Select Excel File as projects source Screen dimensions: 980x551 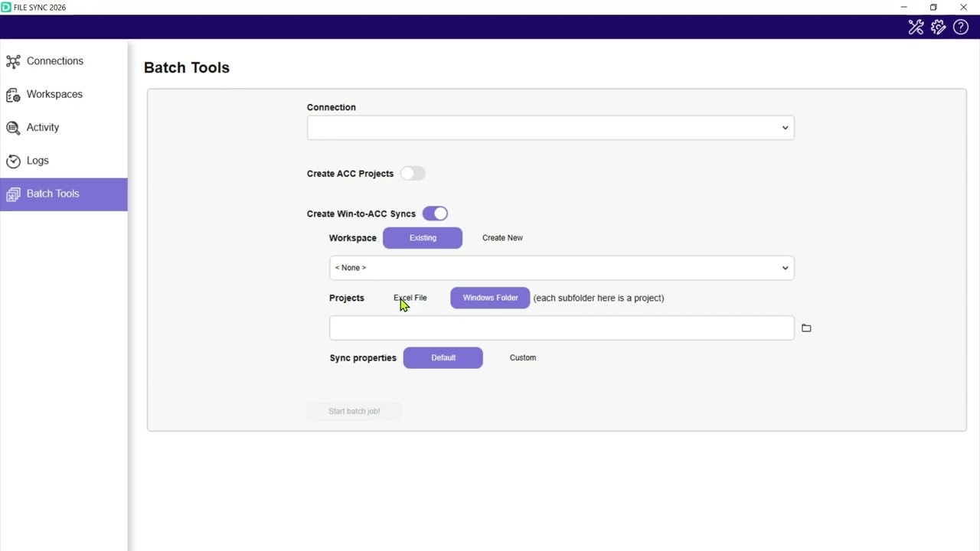[x=410, y=298]
